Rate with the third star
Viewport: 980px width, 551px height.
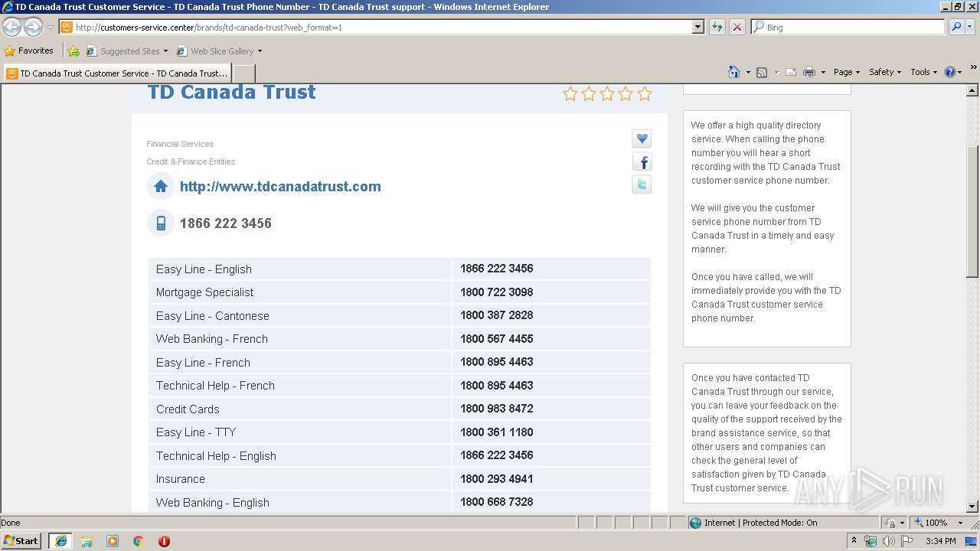click(x=607, y=93)
